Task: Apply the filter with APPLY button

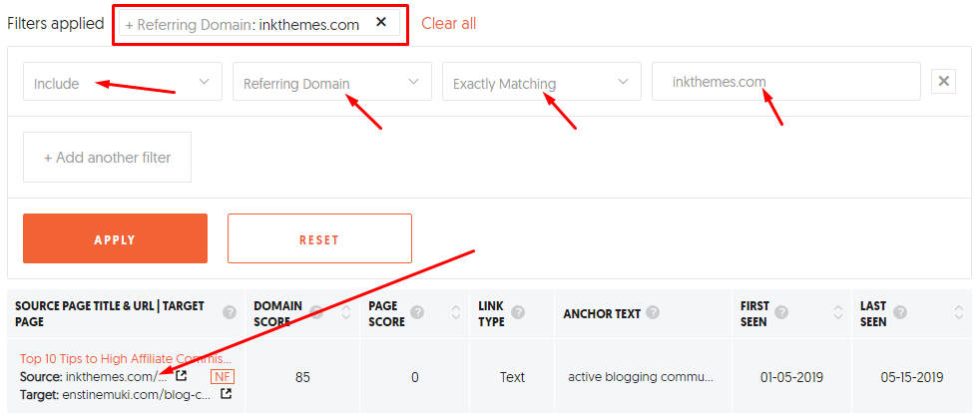Action: point(115,238)
